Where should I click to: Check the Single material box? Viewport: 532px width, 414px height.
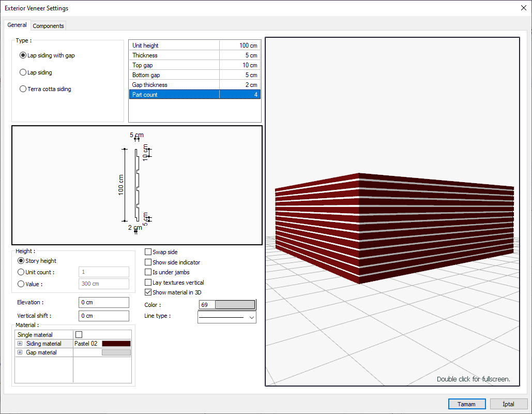(79, 335)
